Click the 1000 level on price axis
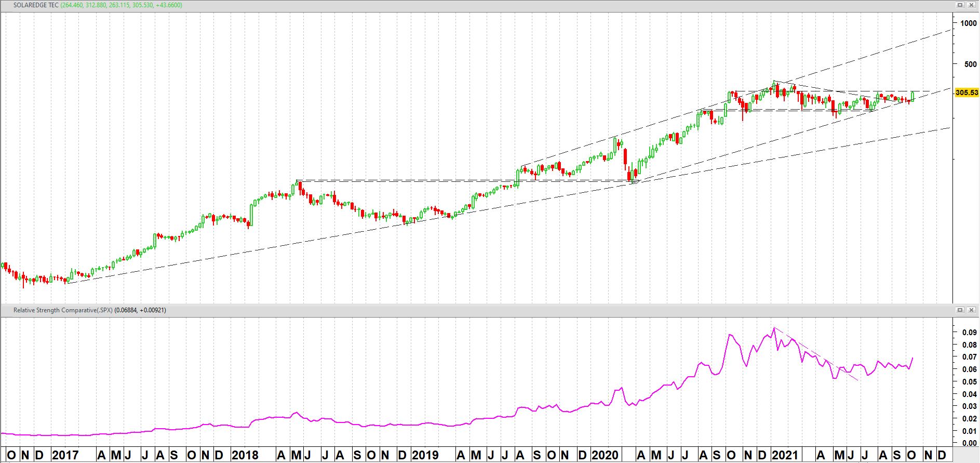The height and width of the screenshot is (463, 980). pyautogui.click(x=969, y=23)
